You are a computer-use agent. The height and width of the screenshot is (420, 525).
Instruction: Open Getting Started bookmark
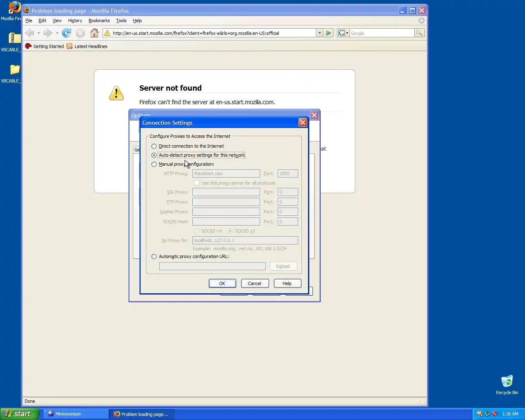click(x=44, y=46)
